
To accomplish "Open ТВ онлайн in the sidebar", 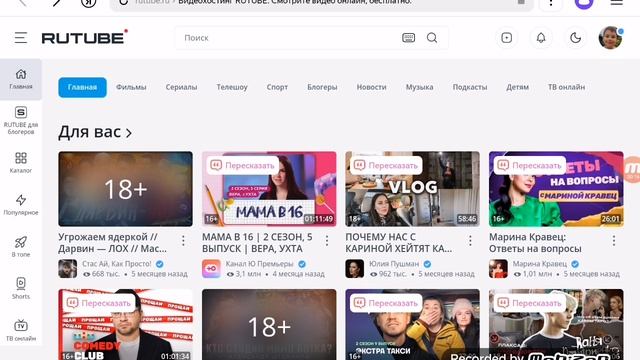I will click(21, 331).
